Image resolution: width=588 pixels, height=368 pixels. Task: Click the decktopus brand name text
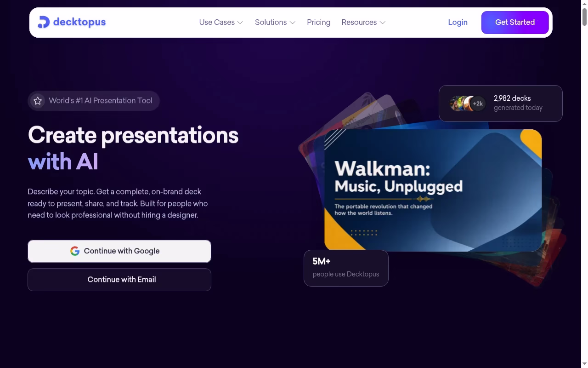[x=79, y=22]
